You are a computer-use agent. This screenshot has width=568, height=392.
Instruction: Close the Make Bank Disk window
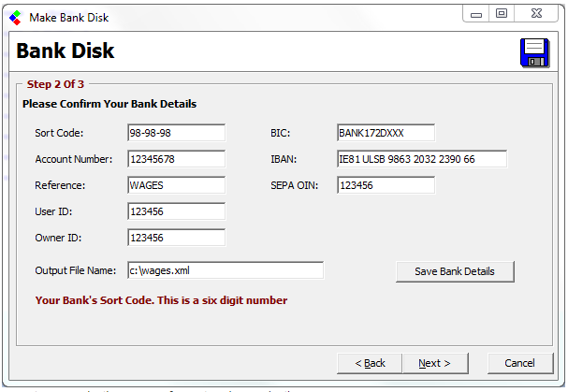[x=536, y=13]
